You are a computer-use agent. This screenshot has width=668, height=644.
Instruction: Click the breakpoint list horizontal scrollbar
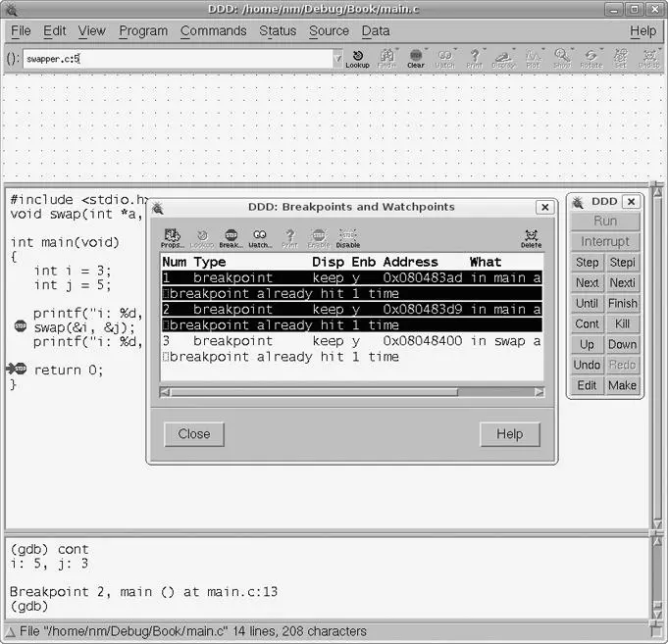tap(314, 392)
